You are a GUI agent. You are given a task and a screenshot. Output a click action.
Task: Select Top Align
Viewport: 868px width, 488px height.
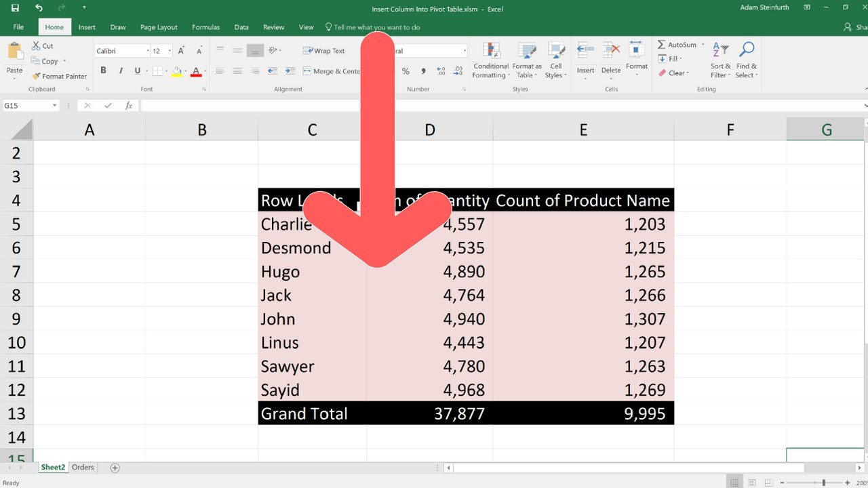tap(220, 50)
